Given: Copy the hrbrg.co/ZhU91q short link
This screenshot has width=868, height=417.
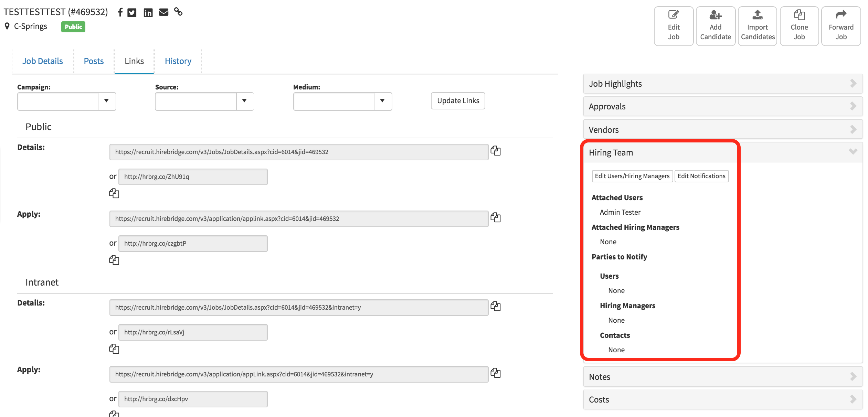Looking at the screenshot, I should pos(114,193).
